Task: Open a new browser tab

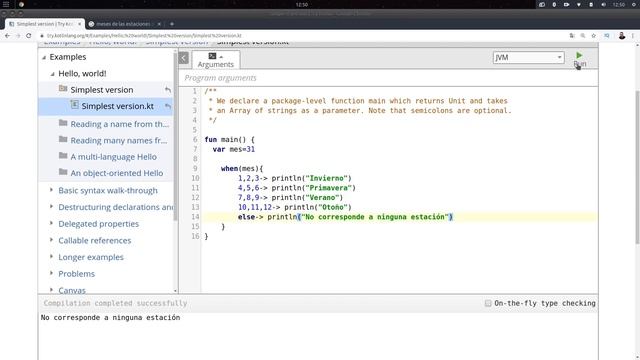Action: [x=172, y=24]
